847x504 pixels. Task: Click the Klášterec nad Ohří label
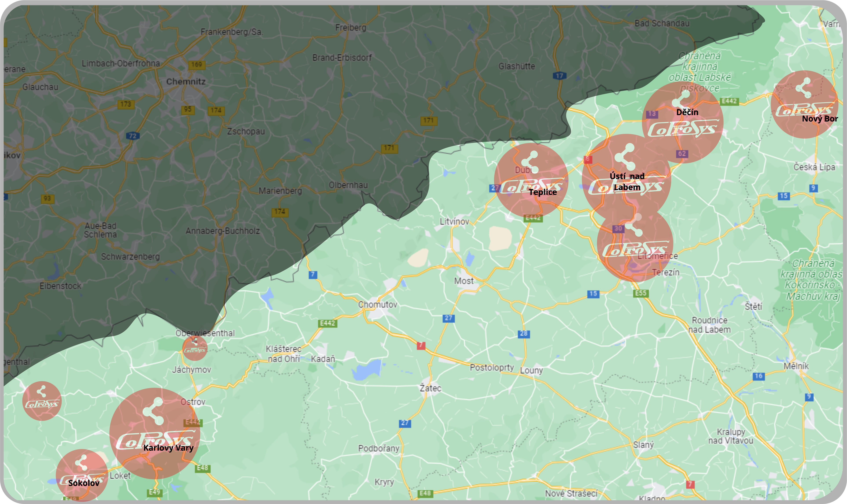click(284, 354)
